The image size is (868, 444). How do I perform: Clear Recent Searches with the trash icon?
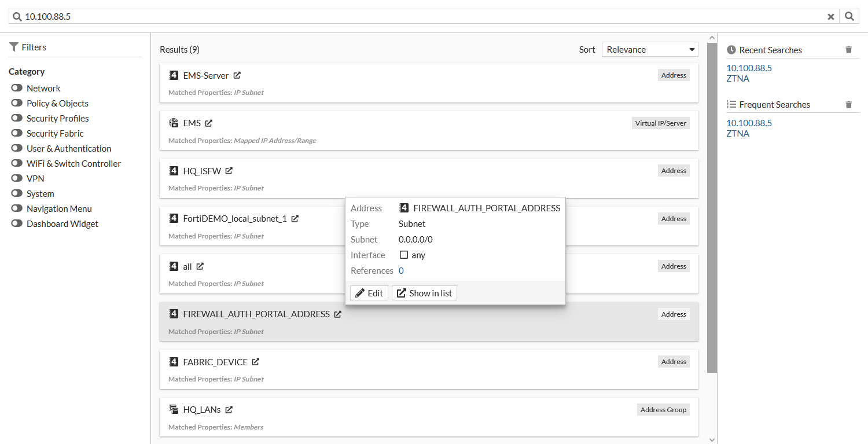[848, 50]
